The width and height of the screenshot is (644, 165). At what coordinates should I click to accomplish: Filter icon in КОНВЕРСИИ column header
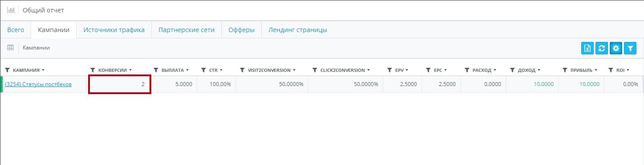(x=93, y=70)
